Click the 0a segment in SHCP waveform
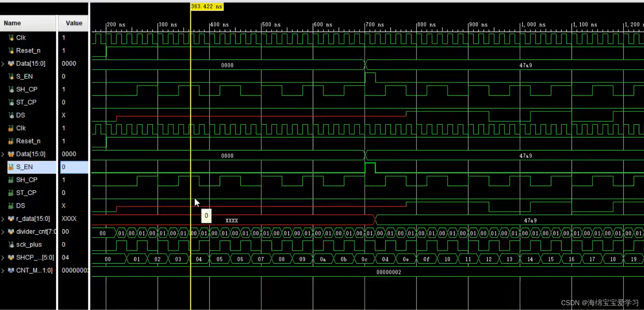Screen dimensions: 644x310 [x=323, y=259]
